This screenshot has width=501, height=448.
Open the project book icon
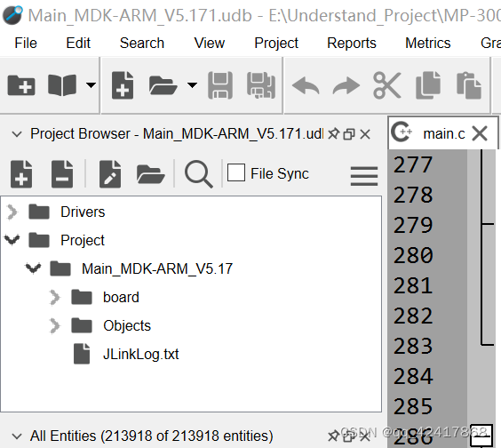point(62,85)
